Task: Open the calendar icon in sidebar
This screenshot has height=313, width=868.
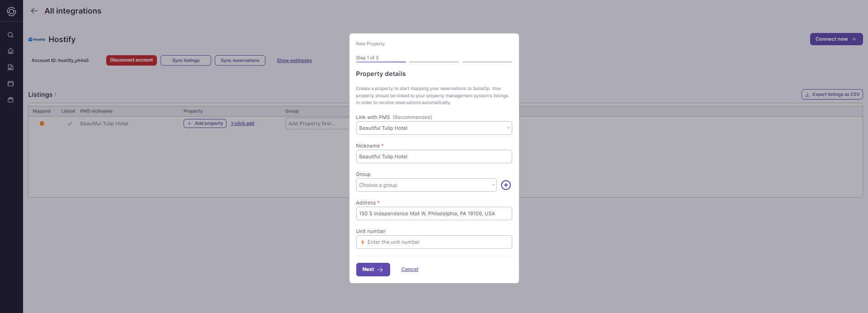Action: click(11, 84)
